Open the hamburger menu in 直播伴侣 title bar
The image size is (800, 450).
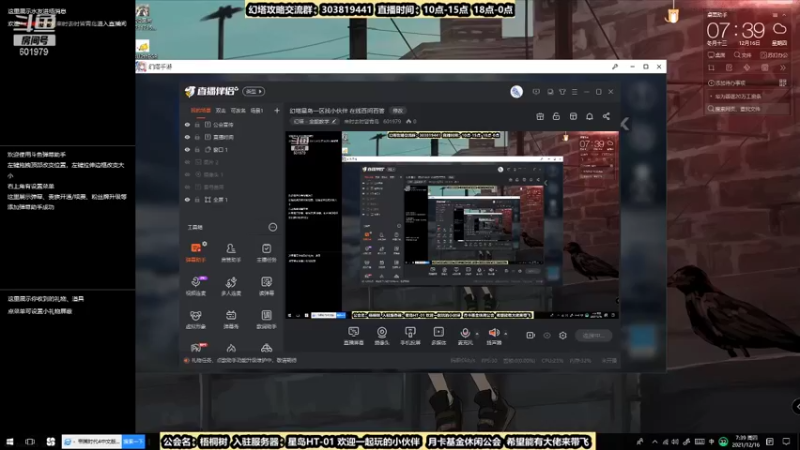pyautogui.click(x=574, y=92)
